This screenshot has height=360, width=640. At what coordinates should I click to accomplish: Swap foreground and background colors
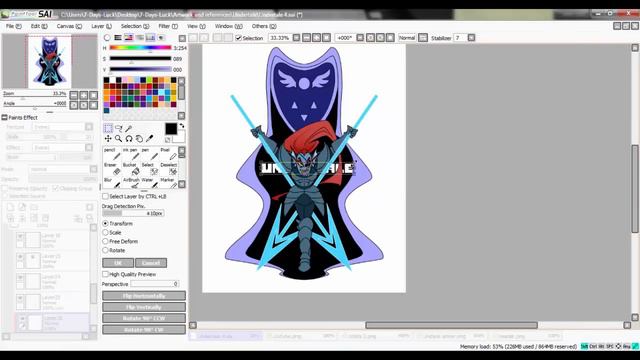click(x=182, y=126)
